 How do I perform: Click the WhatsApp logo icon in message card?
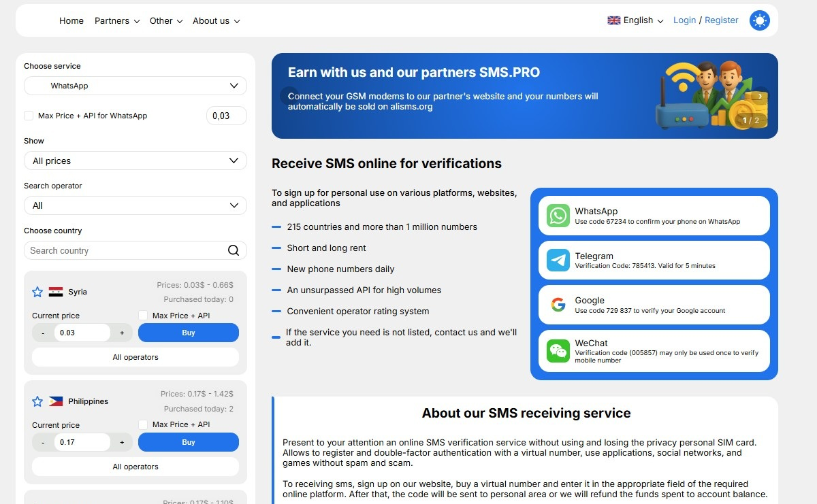(558, 216)
